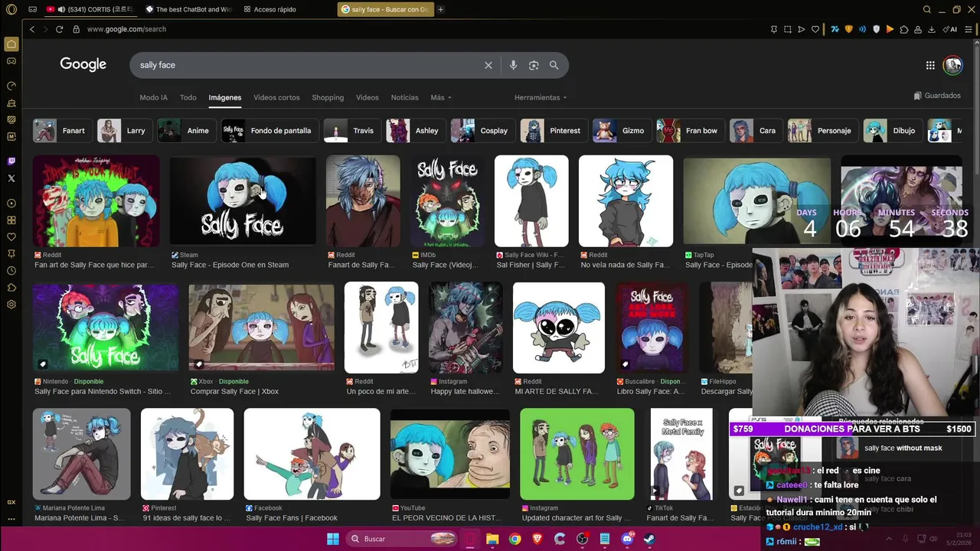The image size is (980, 551).
Task: Open the sidebar history clock icon
Action: [11, 271]
